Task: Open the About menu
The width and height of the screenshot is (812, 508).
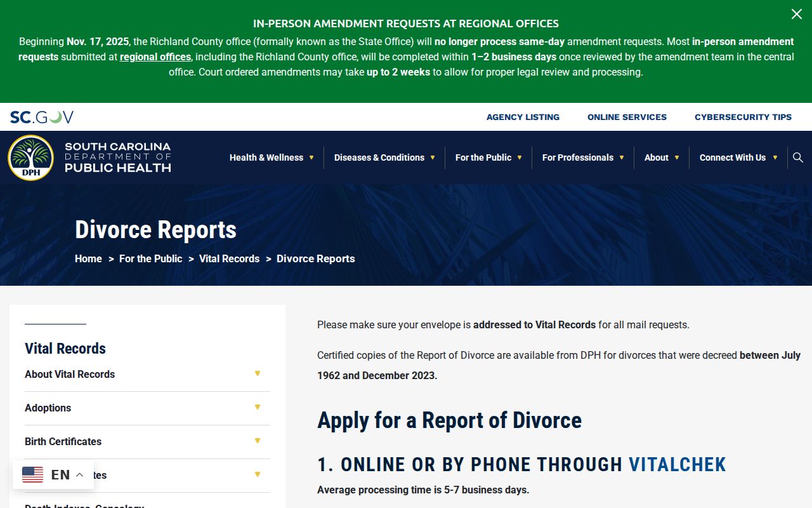Action: pos(657,157)
